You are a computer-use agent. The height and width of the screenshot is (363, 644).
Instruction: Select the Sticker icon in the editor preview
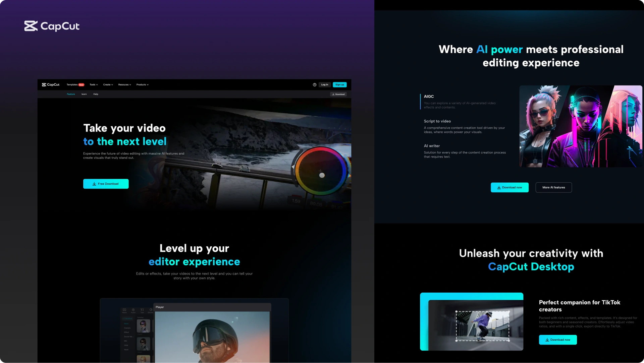151,310
